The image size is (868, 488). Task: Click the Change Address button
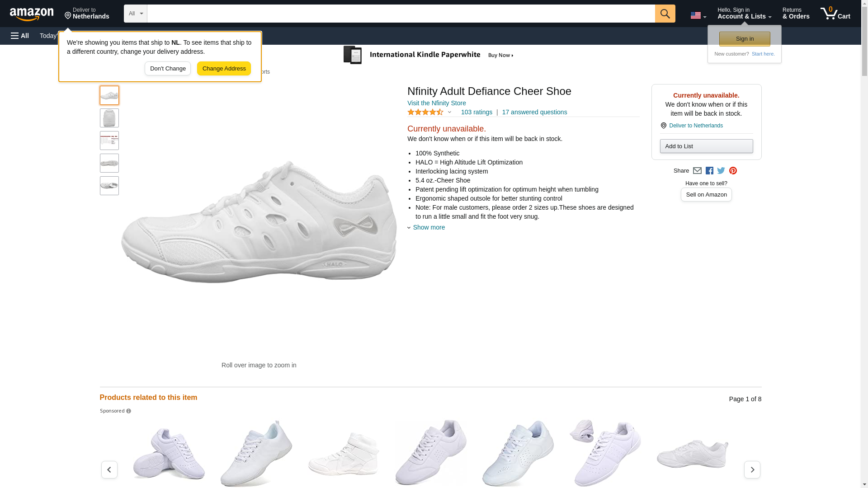[224, 69]
